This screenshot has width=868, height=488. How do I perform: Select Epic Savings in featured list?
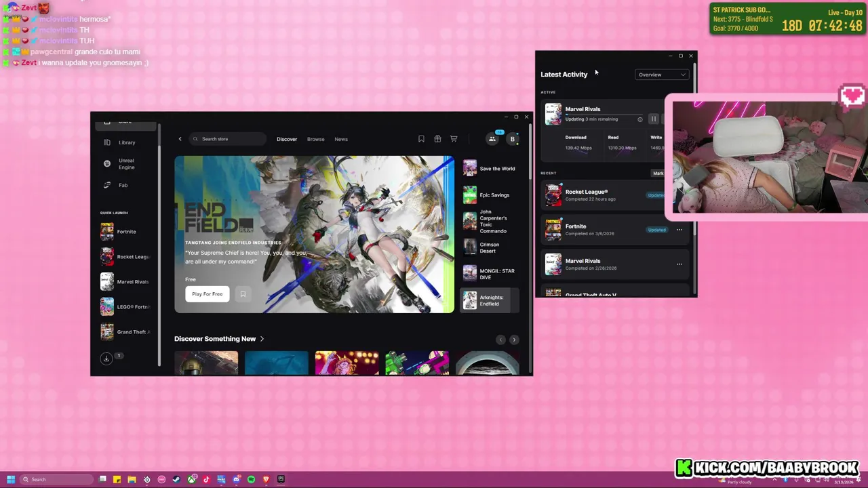(490, 195)
